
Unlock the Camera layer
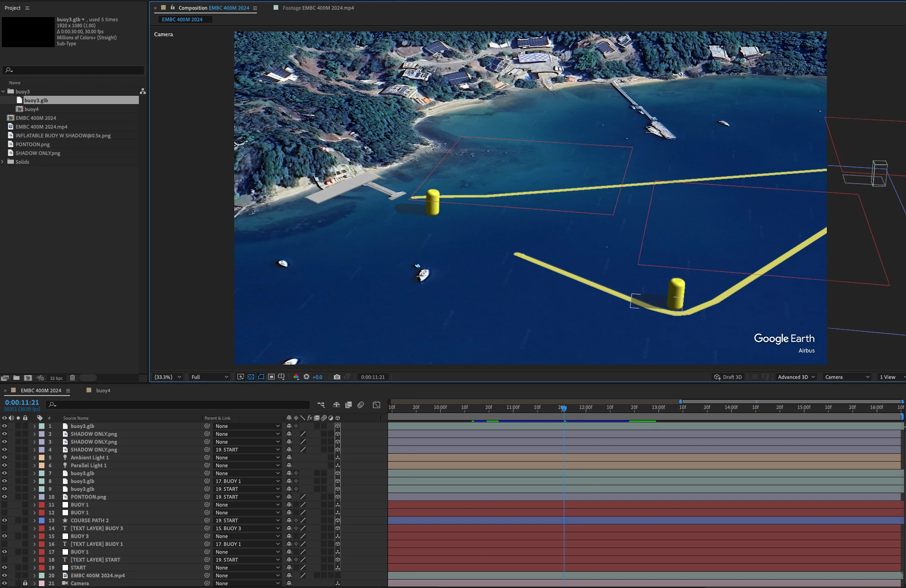(25, 583)
